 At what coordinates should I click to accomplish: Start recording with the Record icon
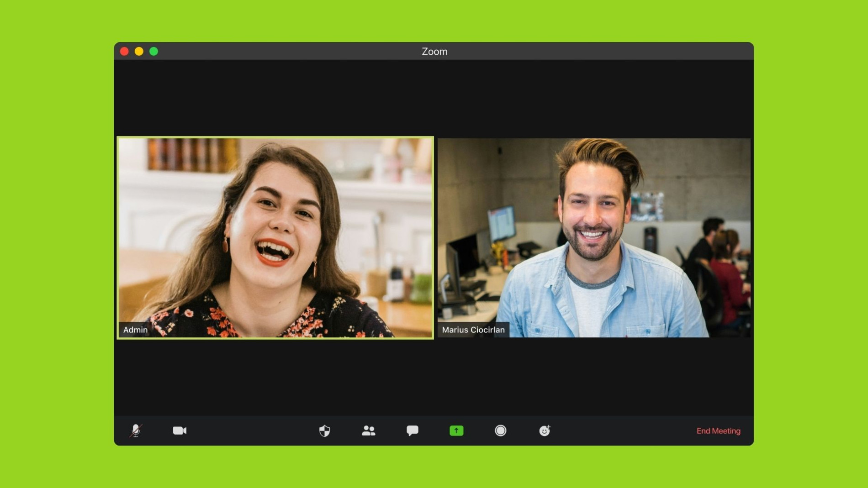coord(500,430)
